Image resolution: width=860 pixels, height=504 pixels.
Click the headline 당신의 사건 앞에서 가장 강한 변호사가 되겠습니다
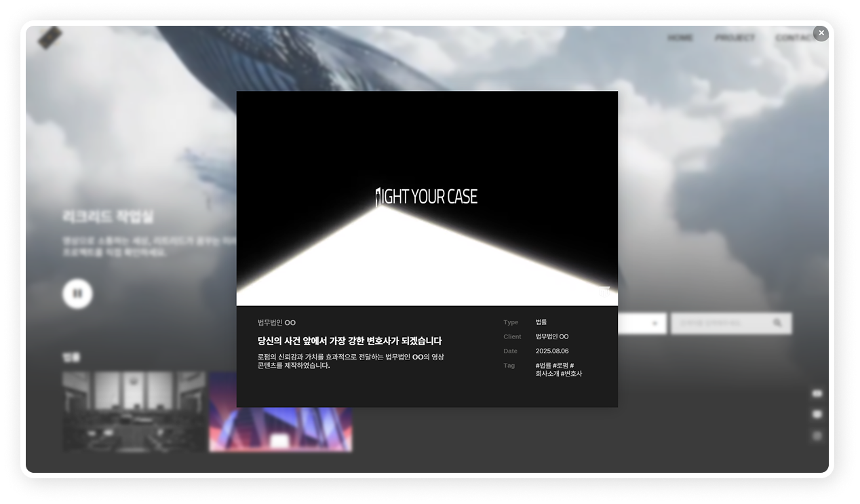coord(349,341)
